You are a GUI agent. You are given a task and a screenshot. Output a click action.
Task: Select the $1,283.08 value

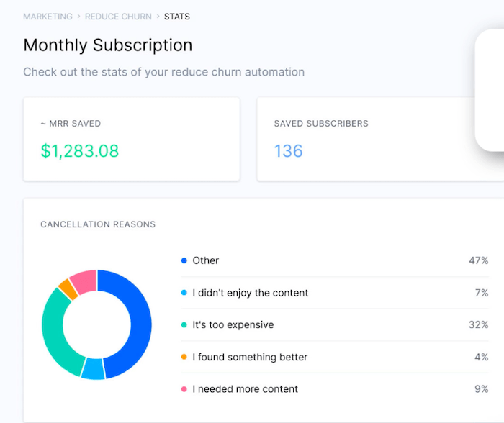click(80, 151)
